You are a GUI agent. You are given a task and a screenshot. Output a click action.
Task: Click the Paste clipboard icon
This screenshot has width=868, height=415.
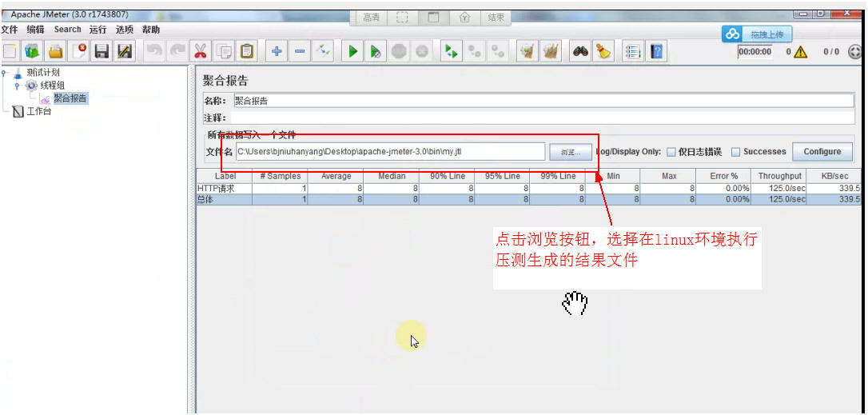pos(246,52)
